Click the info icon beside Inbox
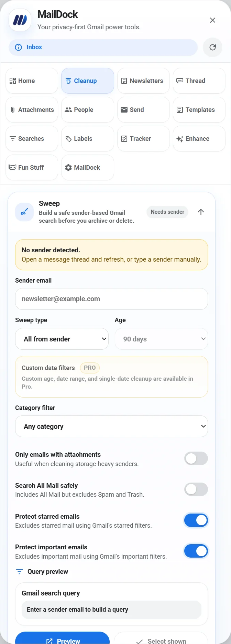 pyautogui.click(x=19, y=47)
